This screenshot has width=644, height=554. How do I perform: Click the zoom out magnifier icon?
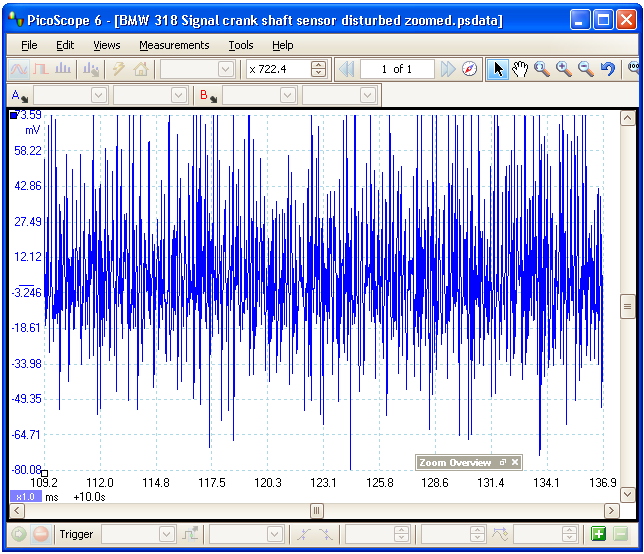[x=586, y=69]
